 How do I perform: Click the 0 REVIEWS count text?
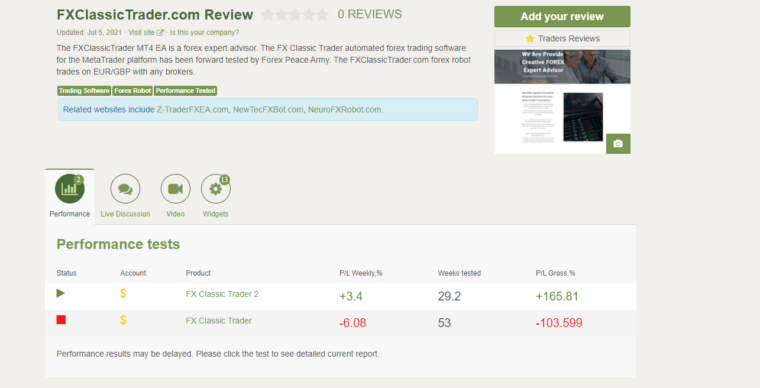click(x=370, y=15)
